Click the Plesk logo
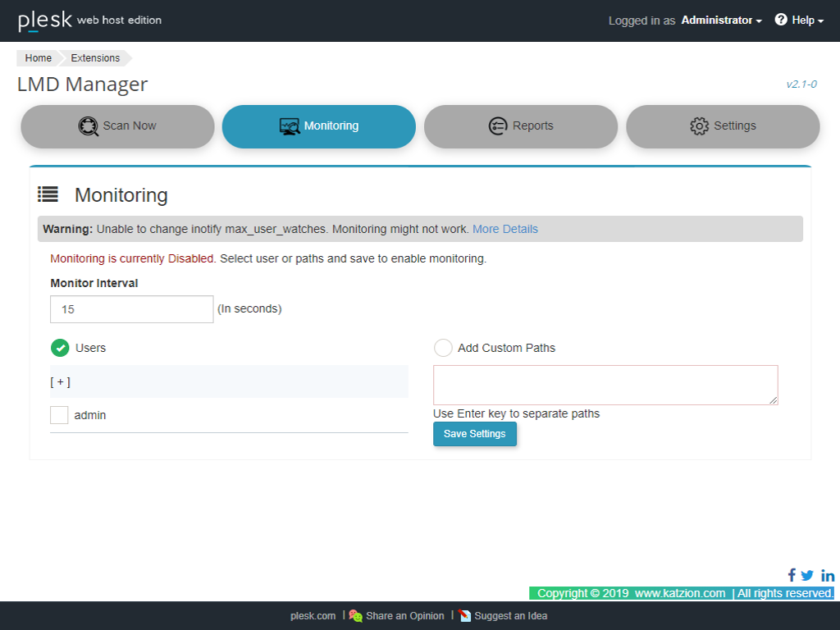Screen dimensions: 840x630 [x=45, y=21]
